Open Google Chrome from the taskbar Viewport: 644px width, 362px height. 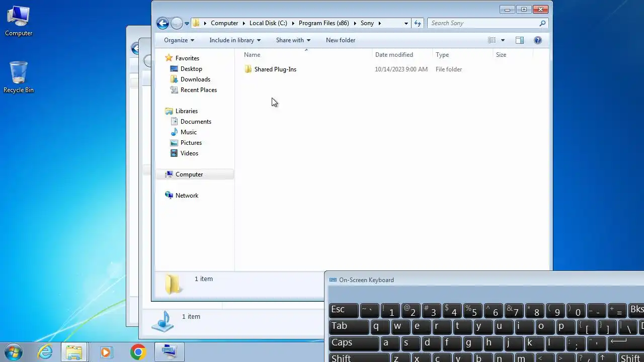(x=138, y=352)
